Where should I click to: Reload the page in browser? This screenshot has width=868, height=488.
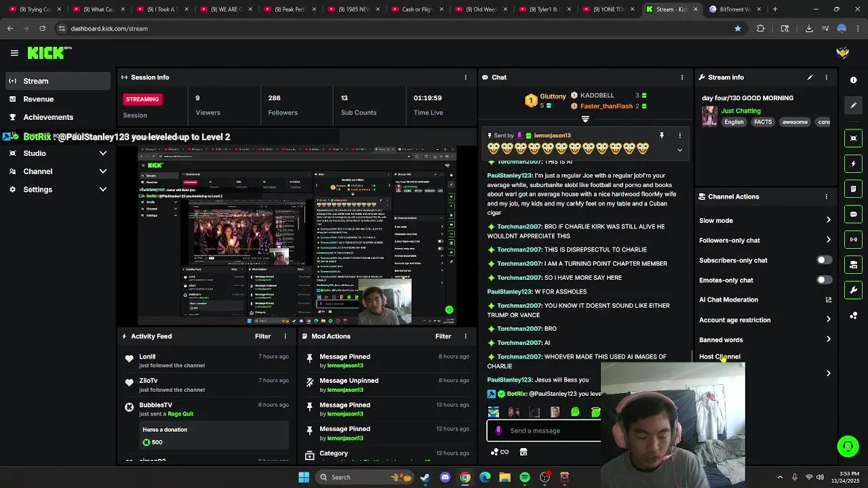42,28
